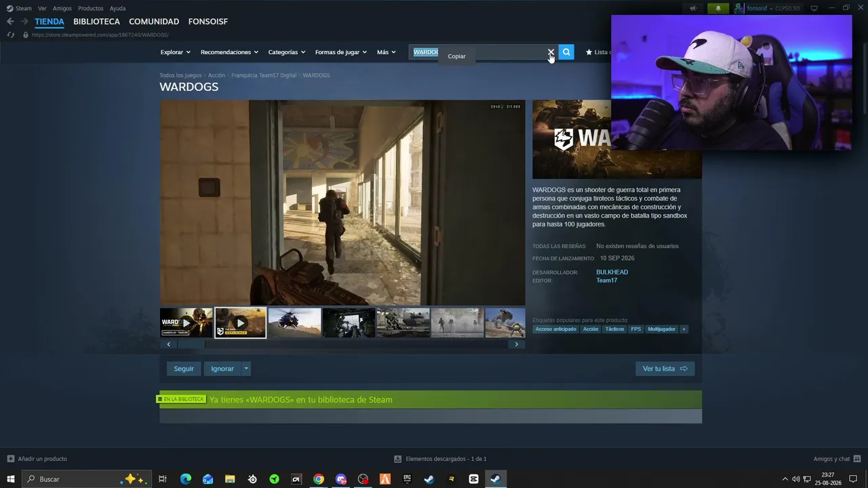Open the TIENDA tab
This screenshot has width=868, height=488.
[50, 22]
